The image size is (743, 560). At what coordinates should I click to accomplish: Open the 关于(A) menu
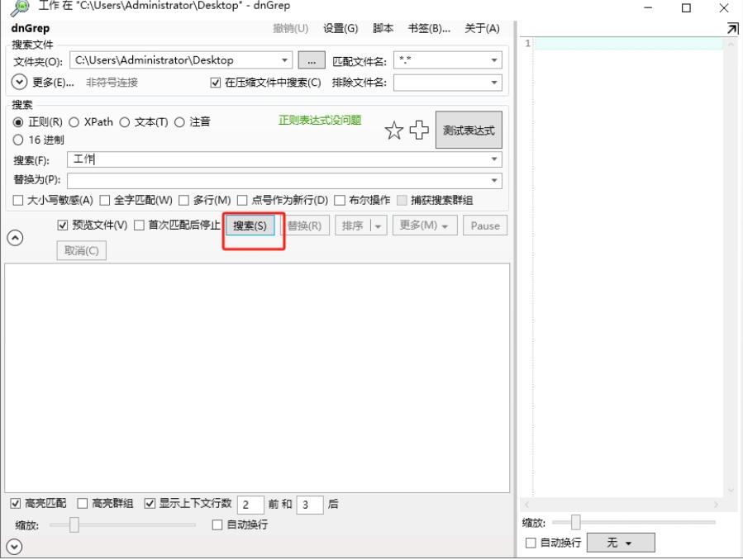pos(482,28)
